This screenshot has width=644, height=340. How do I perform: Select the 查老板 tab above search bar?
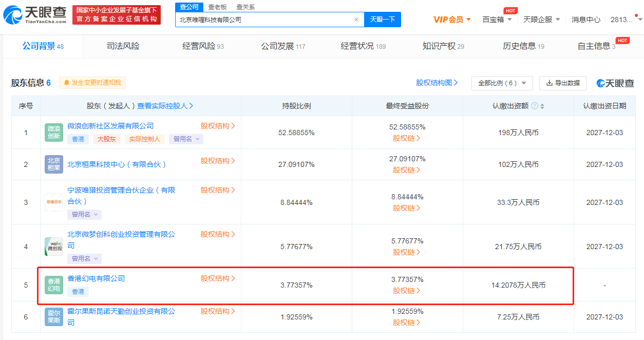click(x=216, y=7)
